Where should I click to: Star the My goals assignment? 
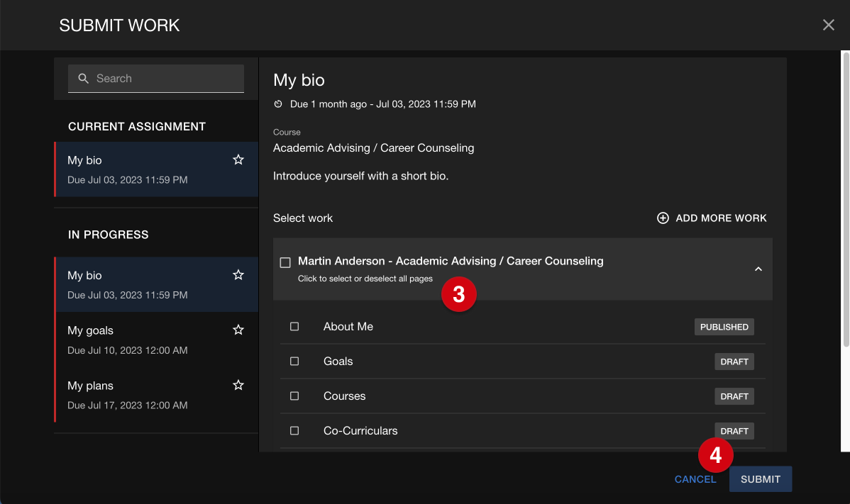click(238, 330)
